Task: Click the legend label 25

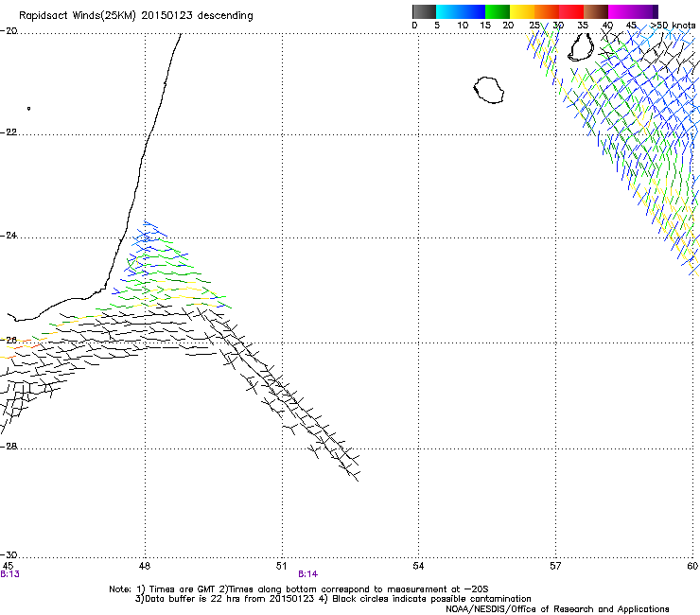Action: pyautogui.click(x=534, y=26)
